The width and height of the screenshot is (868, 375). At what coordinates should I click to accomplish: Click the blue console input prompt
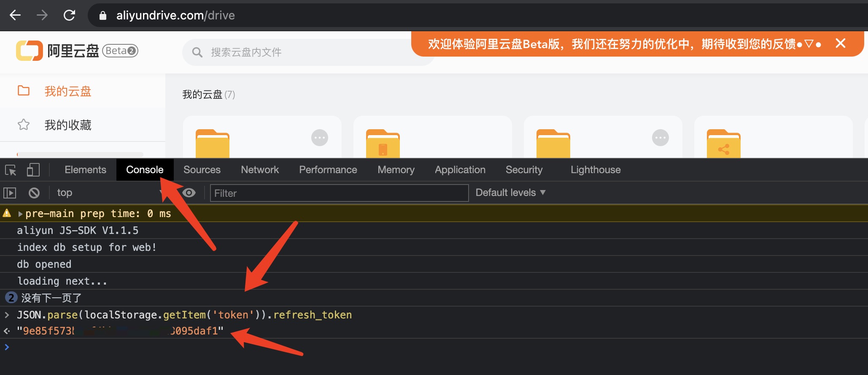tap(7, 347)
